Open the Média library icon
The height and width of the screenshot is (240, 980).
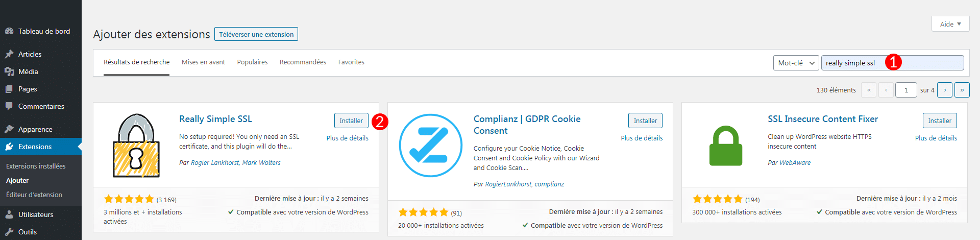click(x=9, y=71)
